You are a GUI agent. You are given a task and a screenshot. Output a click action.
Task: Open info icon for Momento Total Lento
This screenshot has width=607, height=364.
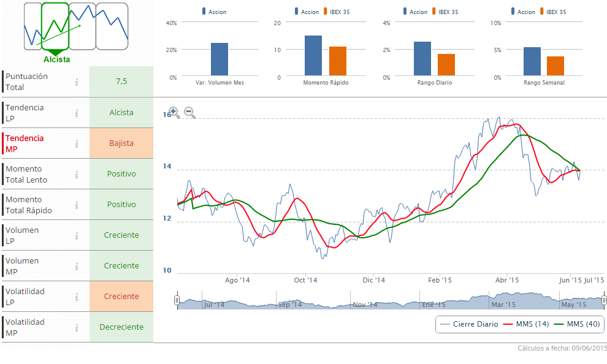77,174
